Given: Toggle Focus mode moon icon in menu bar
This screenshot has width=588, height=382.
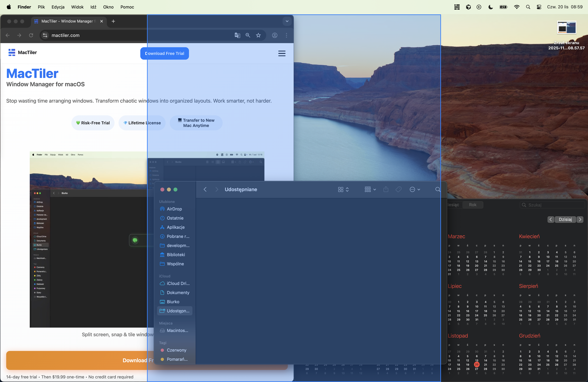Looking at the screenshot, I should coord(491,7).
